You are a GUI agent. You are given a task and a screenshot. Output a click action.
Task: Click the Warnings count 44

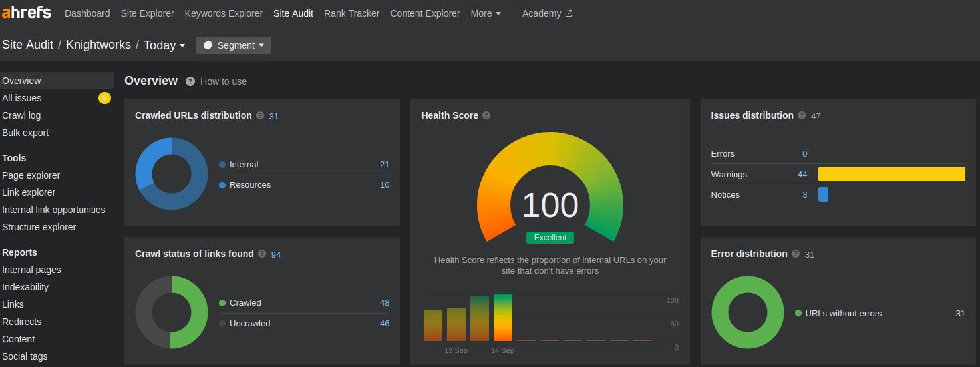[x=802, y=175]
